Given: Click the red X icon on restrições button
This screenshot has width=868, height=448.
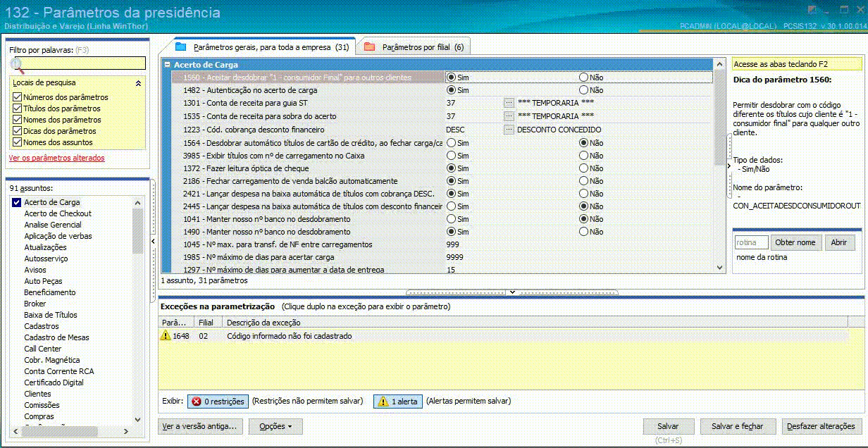Looking at the screenshot, I should [x=197, y=402].
